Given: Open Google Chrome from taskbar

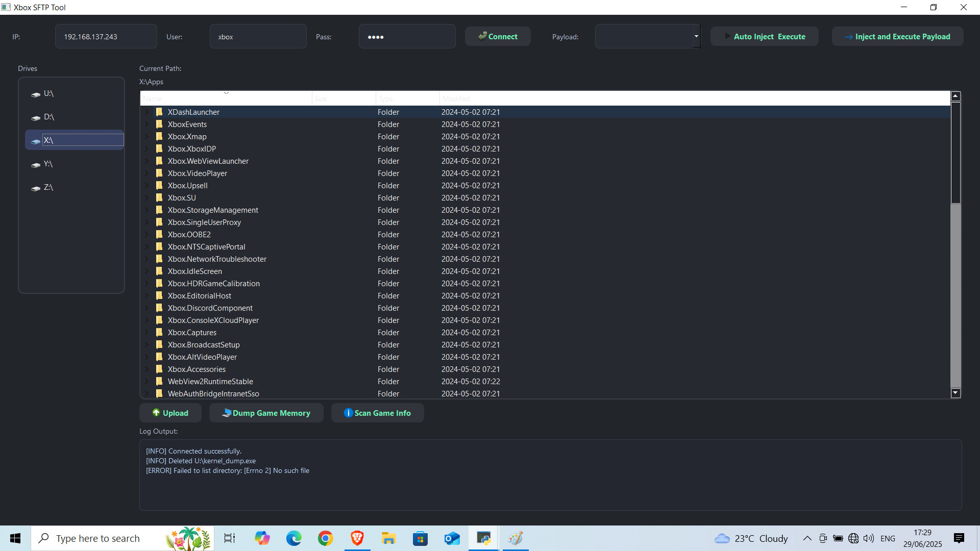Looking at the screenshot, I should (x=325, y=538).
